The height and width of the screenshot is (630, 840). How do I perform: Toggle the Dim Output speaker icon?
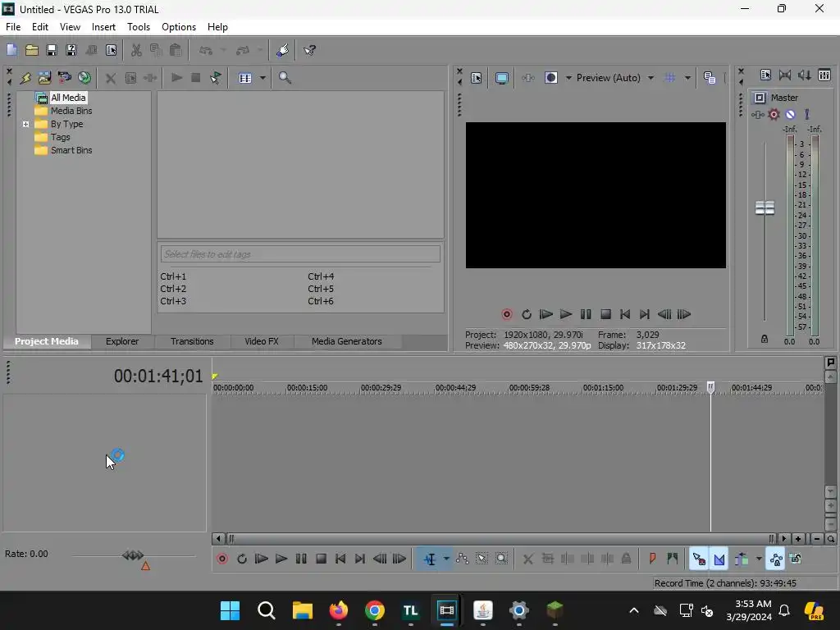pos(805,75)
